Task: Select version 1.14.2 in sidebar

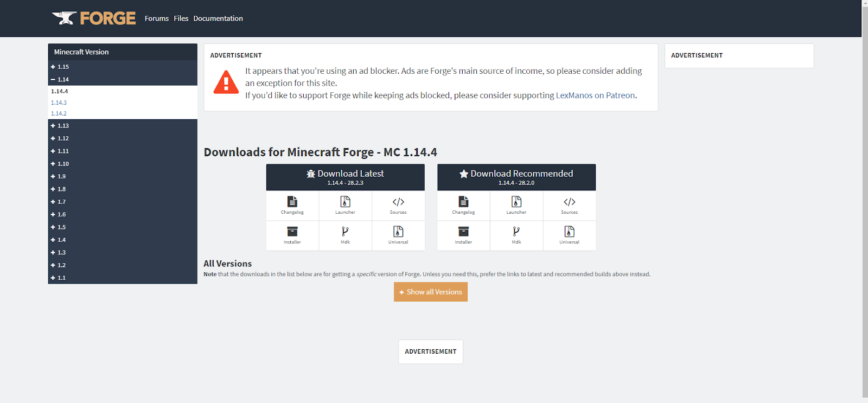Action: point(59,113)
